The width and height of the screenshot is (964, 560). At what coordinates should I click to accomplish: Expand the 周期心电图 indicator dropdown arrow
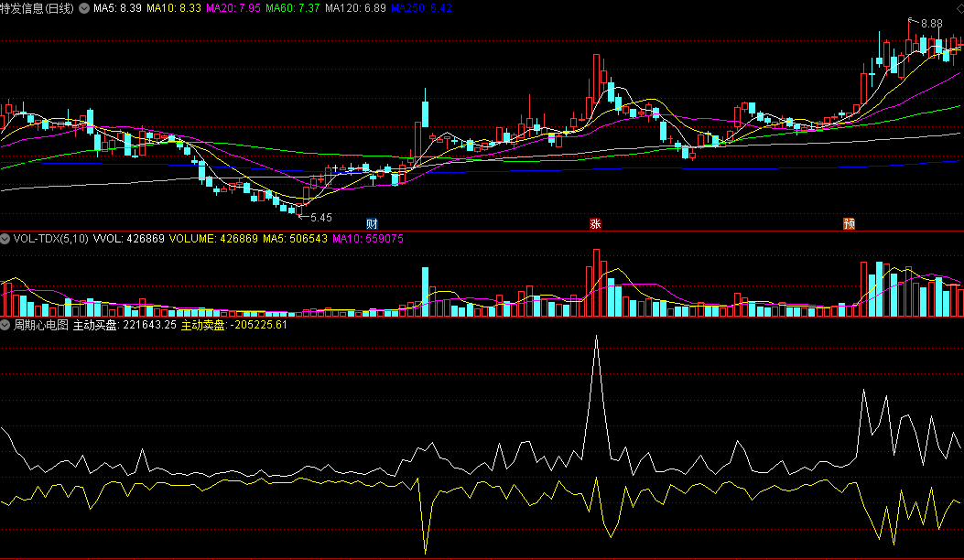pos(5,325)
